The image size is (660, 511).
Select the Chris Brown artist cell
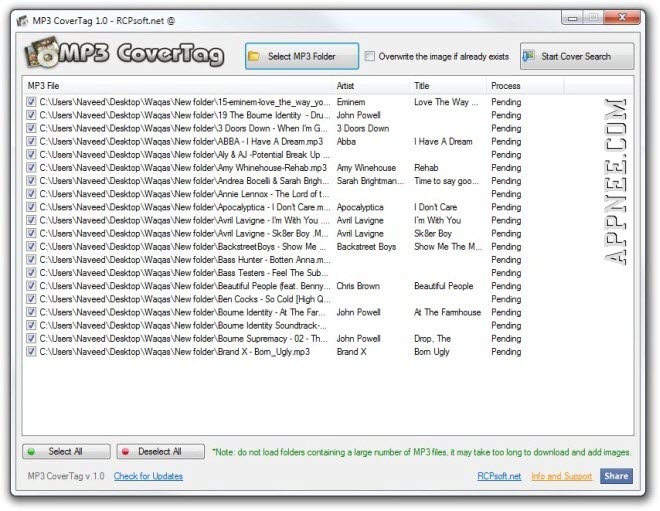[x=358, y=286]
